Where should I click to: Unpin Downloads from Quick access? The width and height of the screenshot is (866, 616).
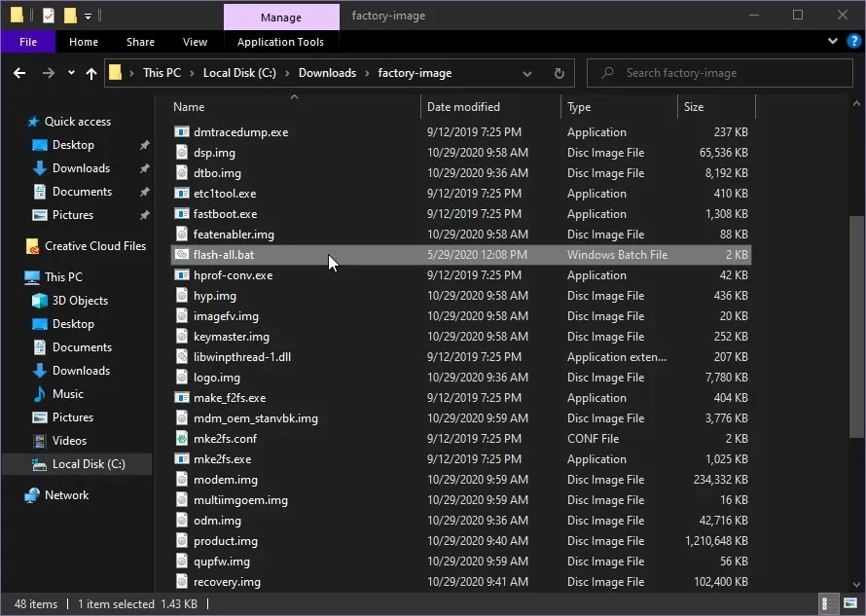143,168
